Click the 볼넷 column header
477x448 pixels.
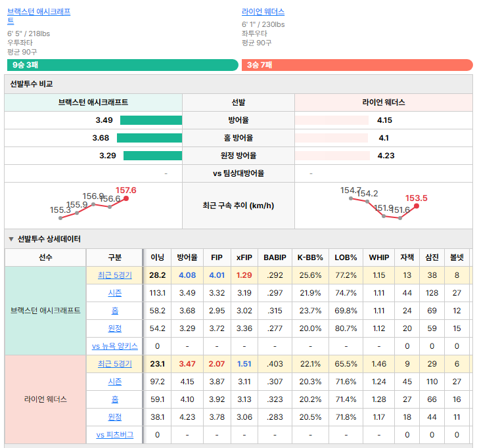[x=457, y=258]
